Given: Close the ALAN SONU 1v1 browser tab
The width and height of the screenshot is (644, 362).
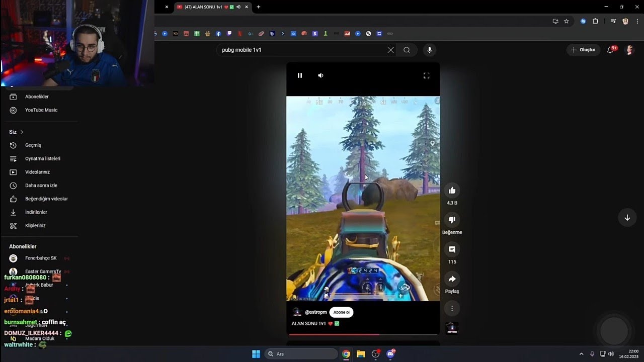Looking at the screenshot, I should 247,7.
